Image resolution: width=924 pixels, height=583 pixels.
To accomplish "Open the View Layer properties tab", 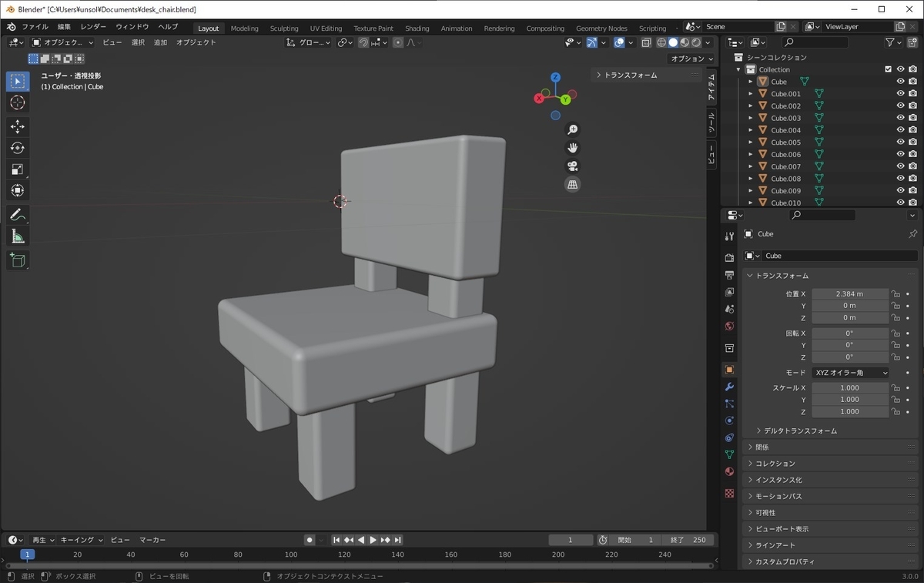I will 729,292.
